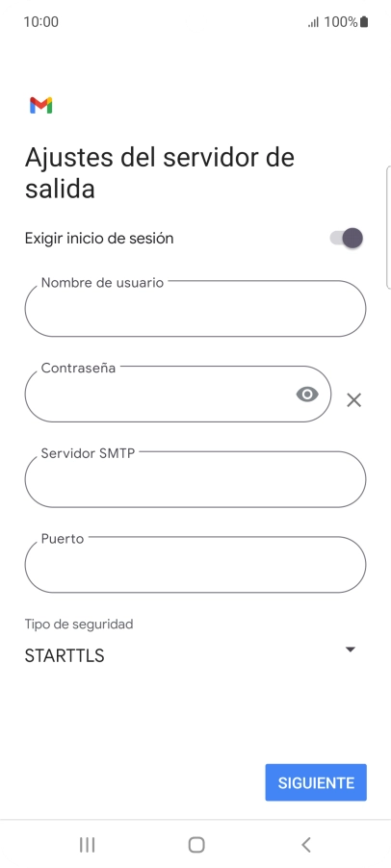Tap the 10:00 clock in status bar
The image size is (391, 868).
[41, 22]
